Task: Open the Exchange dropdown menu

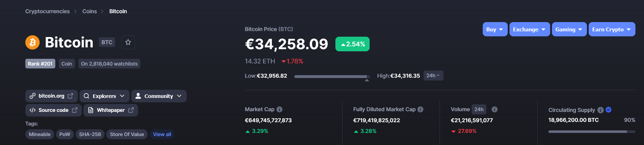Action: coord(529,29)
